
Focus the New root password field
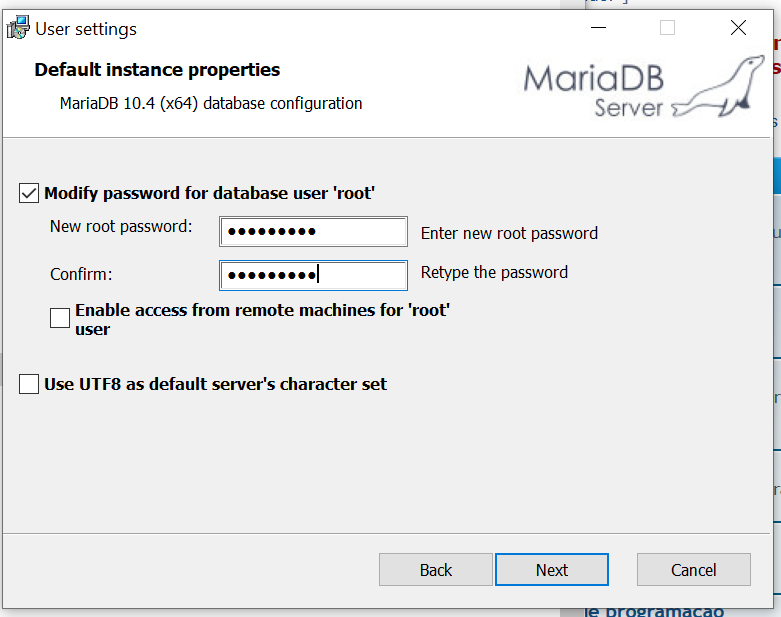(313, 232)
